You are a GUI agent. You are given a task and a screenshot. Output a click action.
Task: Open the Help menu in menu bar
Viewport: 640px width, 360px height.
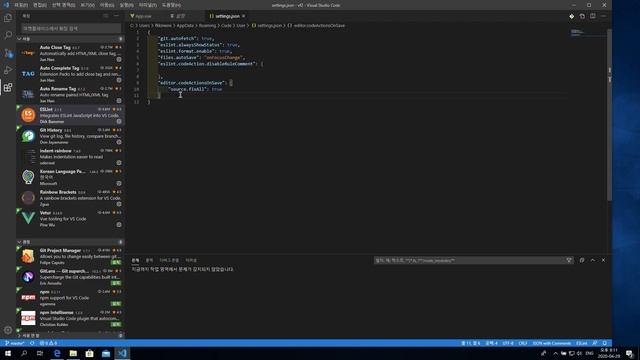(x=171, y=5)
